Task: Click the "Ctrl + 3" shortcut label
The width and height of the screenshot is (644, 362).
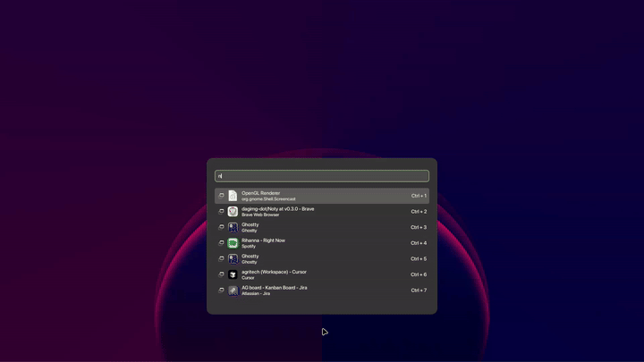Action: coord(419,227)
